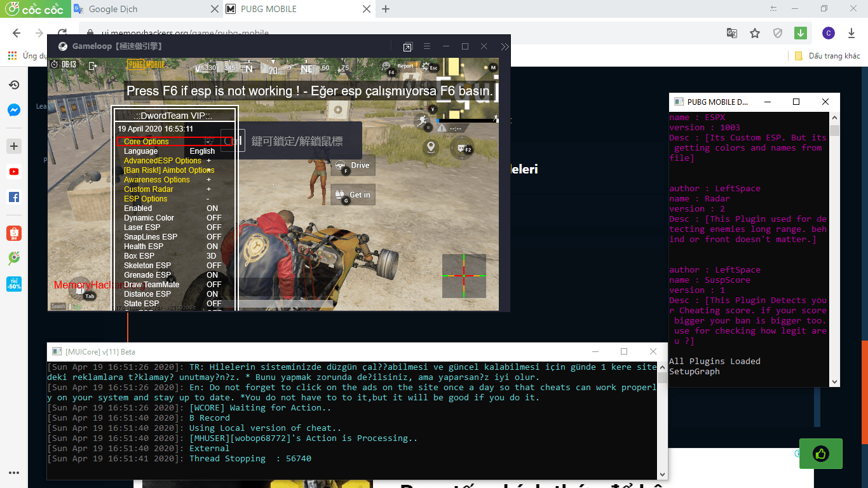
Task: Toggle the Laser ESP option
Action: (x=172, y=227)
